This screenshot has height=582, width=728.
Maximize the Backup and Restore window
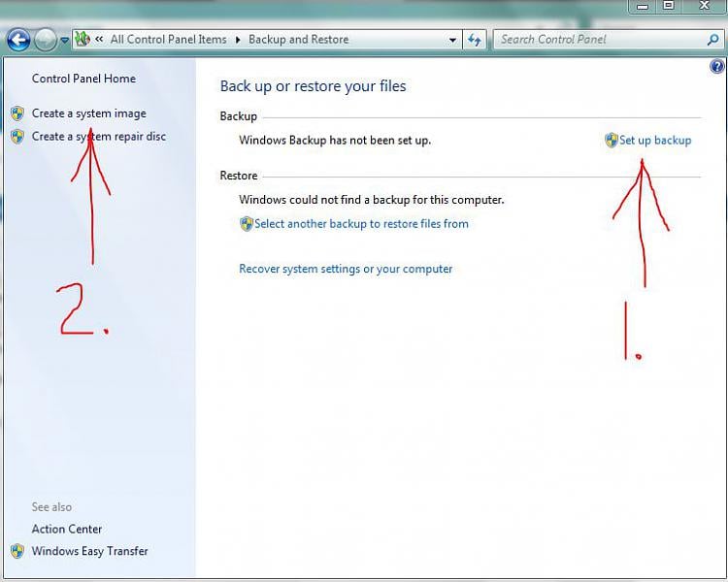668,6
